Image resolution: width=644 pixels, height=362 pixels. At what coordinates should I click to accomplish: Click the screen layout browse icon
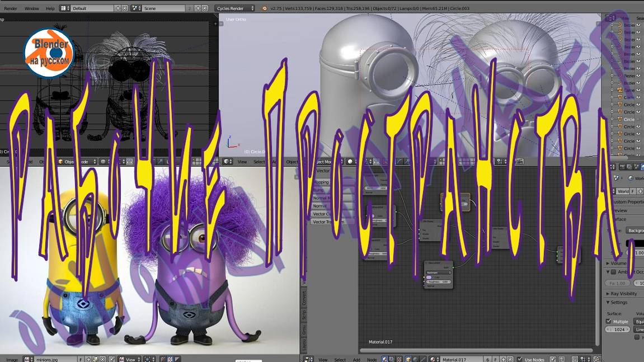click(65, 8)
